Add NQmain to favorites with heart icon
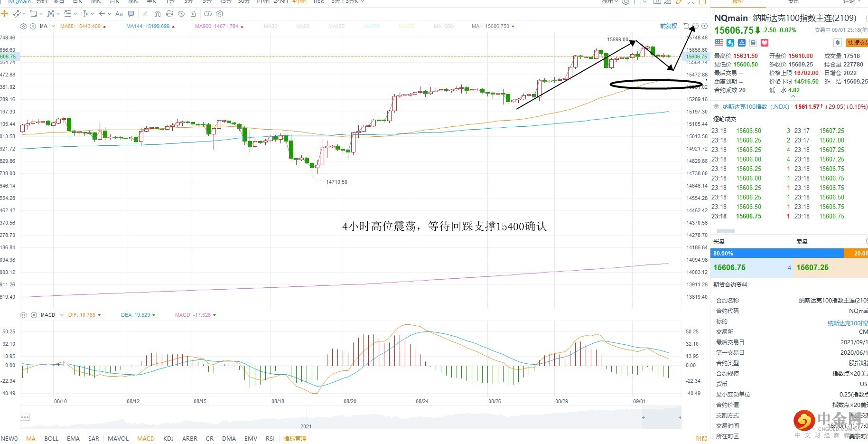The height and width of the screenshot is (444, 868). [765, 43]
